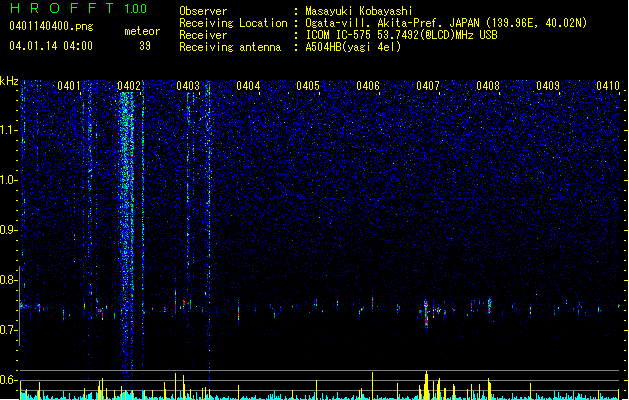This screenshot has width=629, height=400.
Task: Click the red meteor echo cluster near 0407
Action: pyautogui.click(x=426, y=313)
